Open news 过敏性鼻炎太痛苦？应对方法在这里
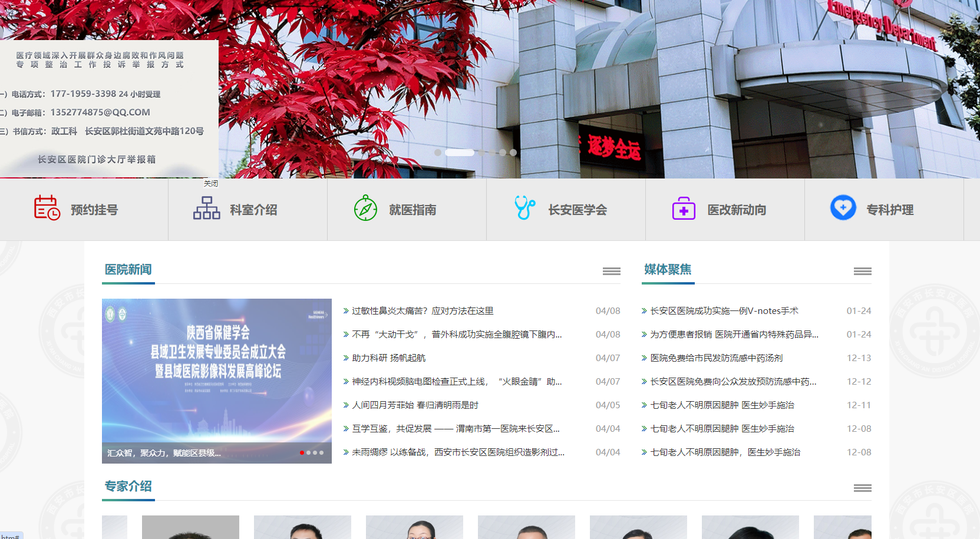 point(423,310)
